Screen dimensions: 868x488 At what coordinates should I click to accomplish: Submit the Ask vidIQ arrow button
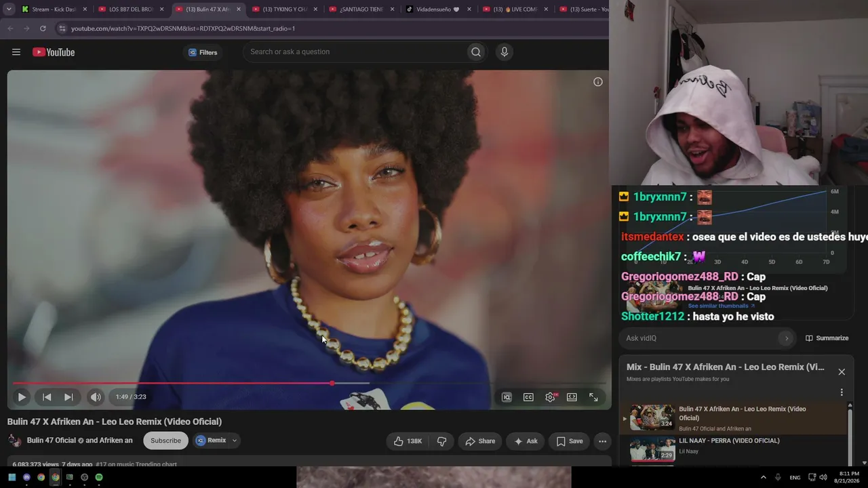786,338
